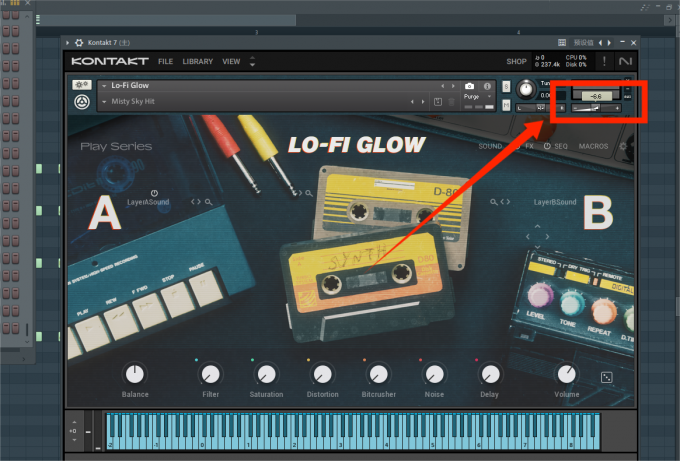This screenshot has height=461, width=680.
Task: Click the macro Volume knob
Action: click(566, 374)
